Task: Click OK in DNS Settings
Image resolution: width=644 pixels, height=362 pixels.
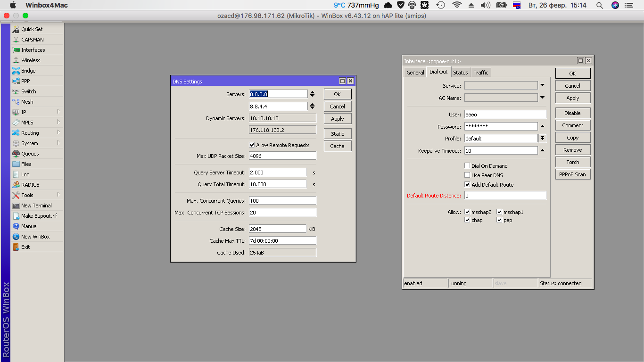Action: (338, 94)
